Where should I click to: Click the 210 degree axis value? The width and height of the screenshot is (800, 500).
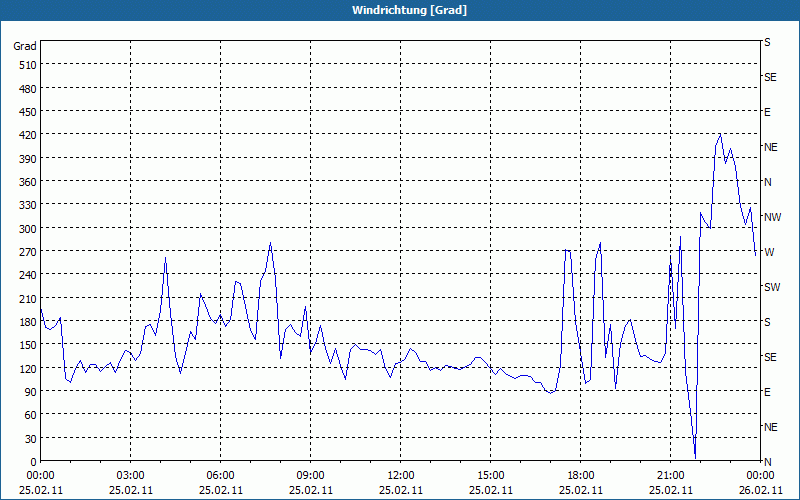(x=28, y=298)
